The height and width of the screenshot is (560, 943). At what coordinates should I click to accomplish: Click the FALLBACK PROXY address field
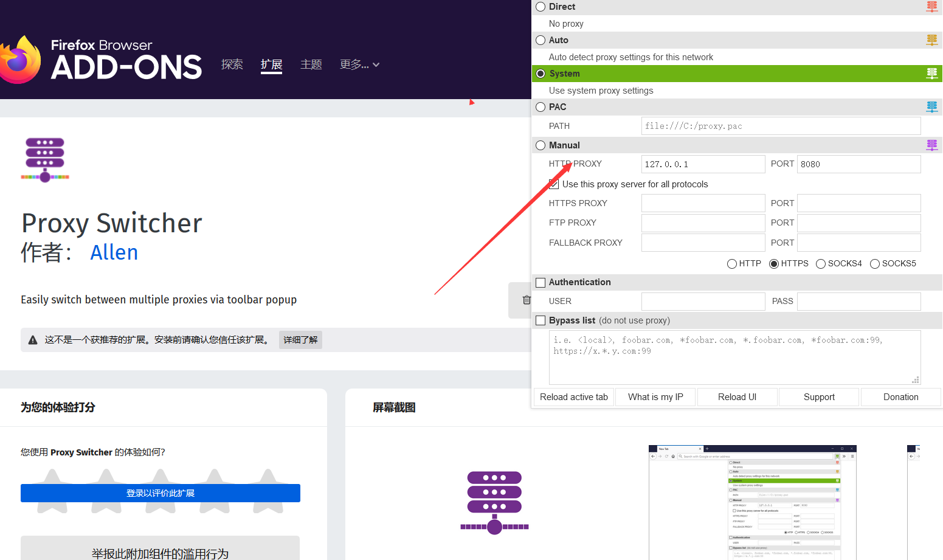[x=703, y=243]
